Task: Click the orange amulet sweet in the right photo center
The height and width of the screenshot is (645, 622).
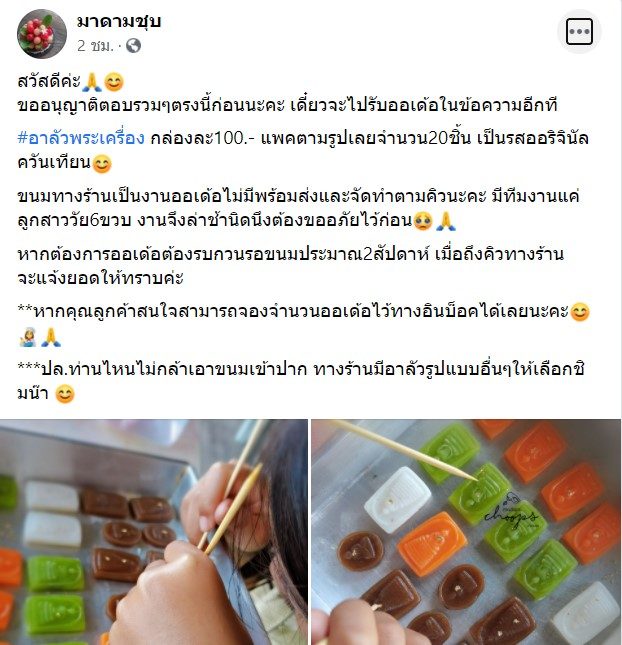Action: click(432, 543)
